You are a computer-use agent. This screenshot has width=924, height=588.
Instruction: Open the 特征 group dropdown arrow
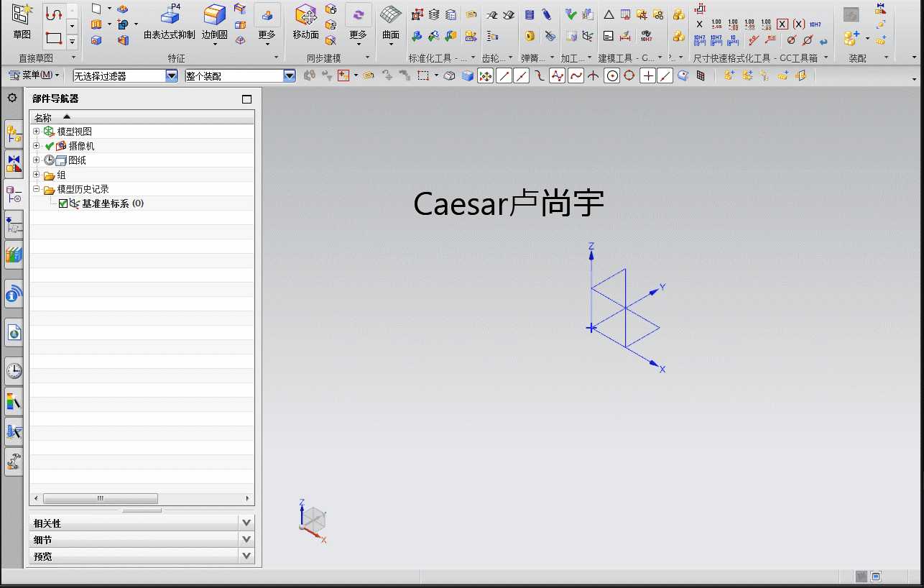click(276, 58)
